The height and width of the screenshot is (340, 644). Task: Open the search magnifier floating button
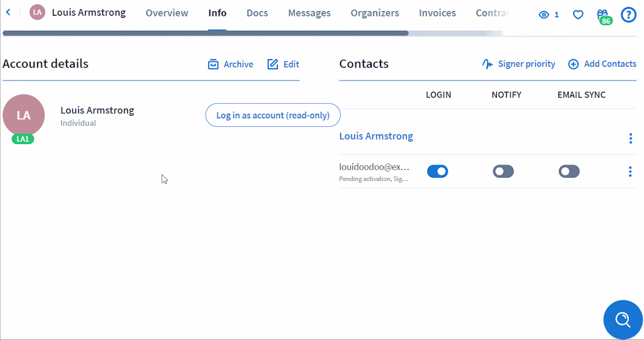point(623,319)
